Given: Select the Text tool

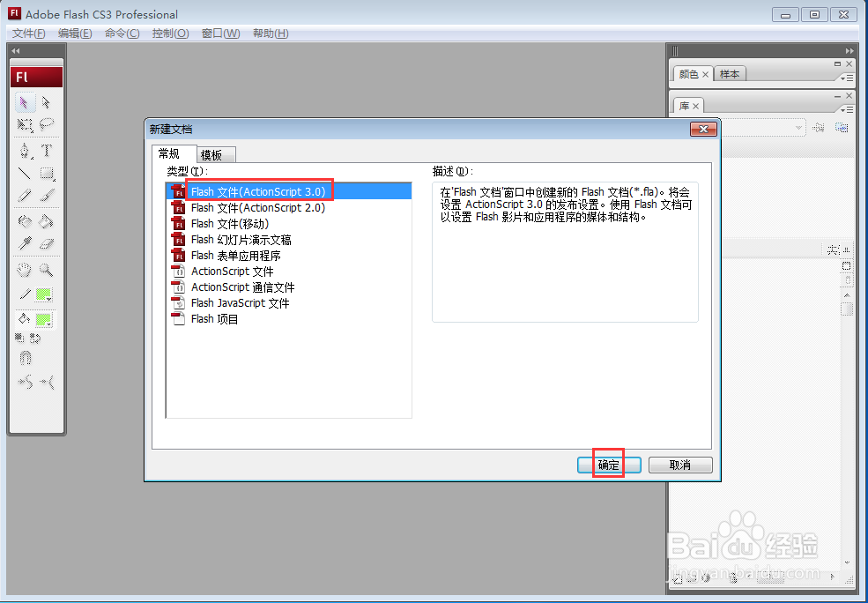Looking at the screenshot, I should (46, 151).
